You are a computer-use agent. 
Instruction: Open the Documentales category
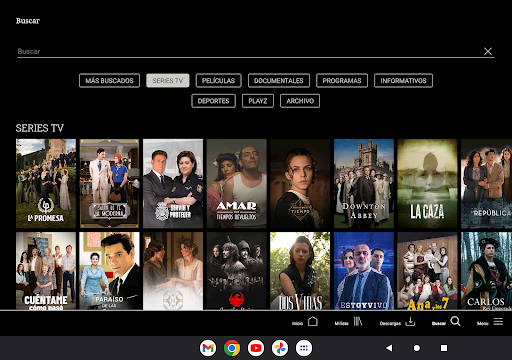pos(279,81)
